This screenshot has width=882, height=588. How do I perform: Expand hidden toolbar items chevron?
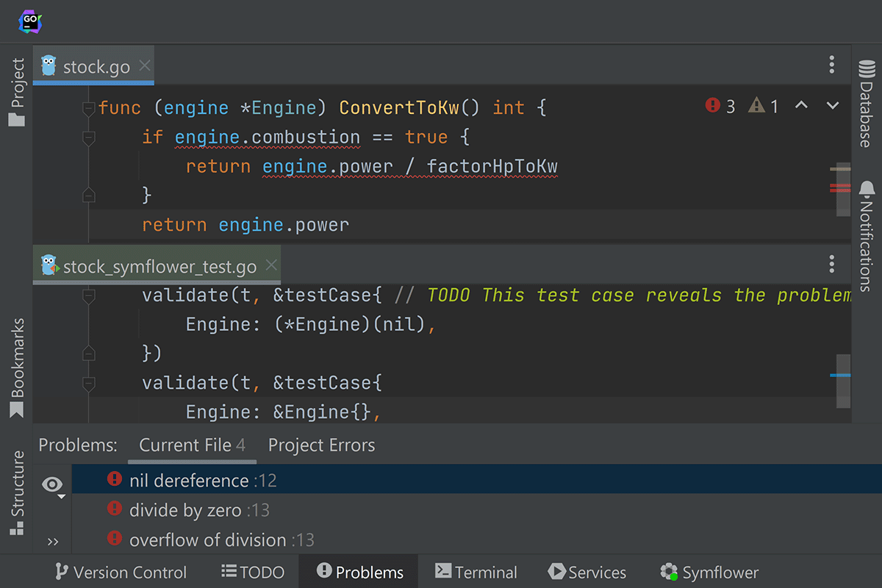52,542
